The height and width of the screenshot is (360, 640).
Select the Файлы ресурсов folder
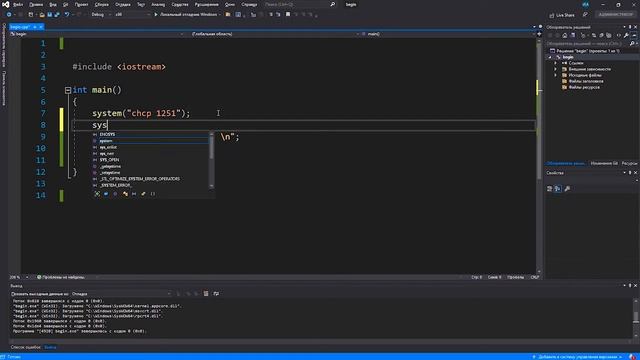(581, 87)
